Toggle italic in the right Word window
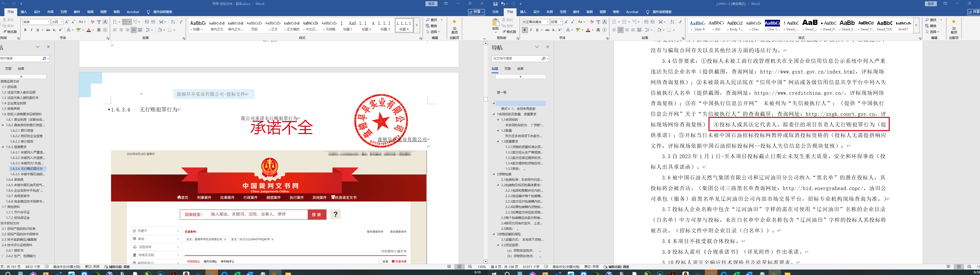This screenshot has width=980, height=275. click(x=531, y=30)
